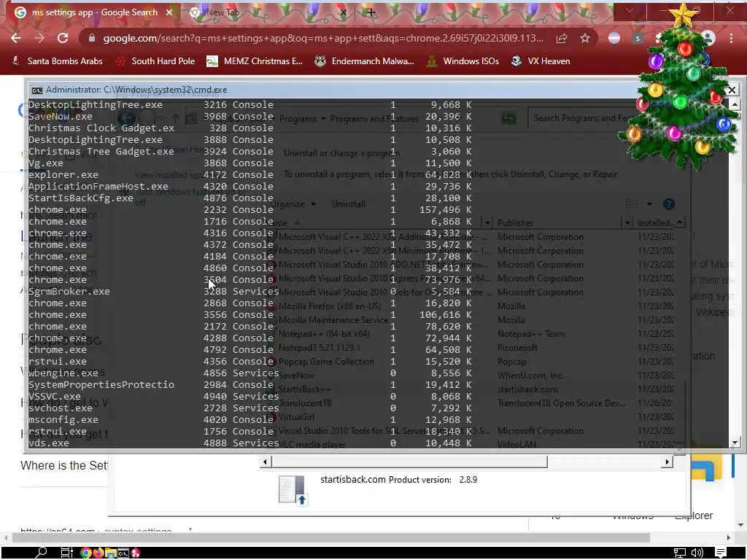Image resolution: width=747 pixels, height=560 pixels.
Task: Select Popcap Game Collection in programs list
Action: coord(326,362)
